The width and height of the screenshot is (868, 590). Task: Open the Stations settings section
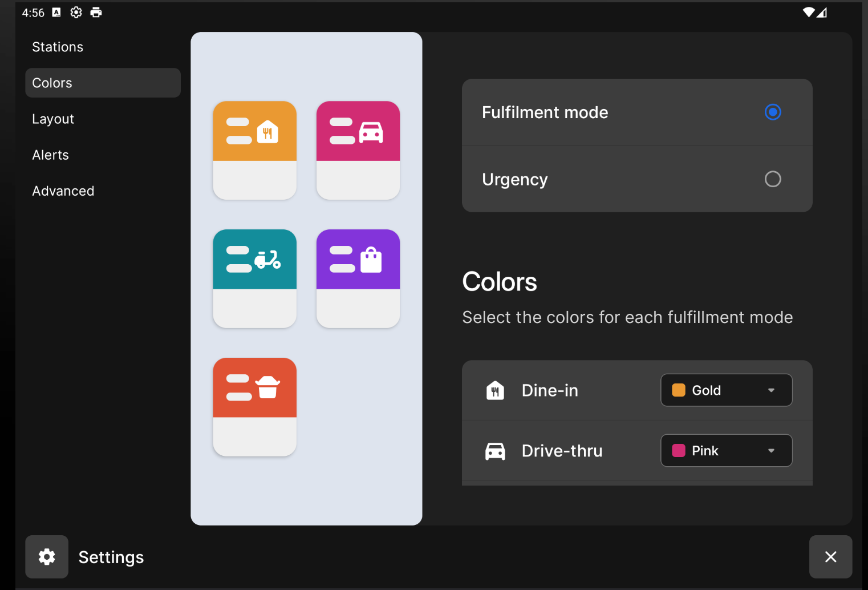coord(58,47)
